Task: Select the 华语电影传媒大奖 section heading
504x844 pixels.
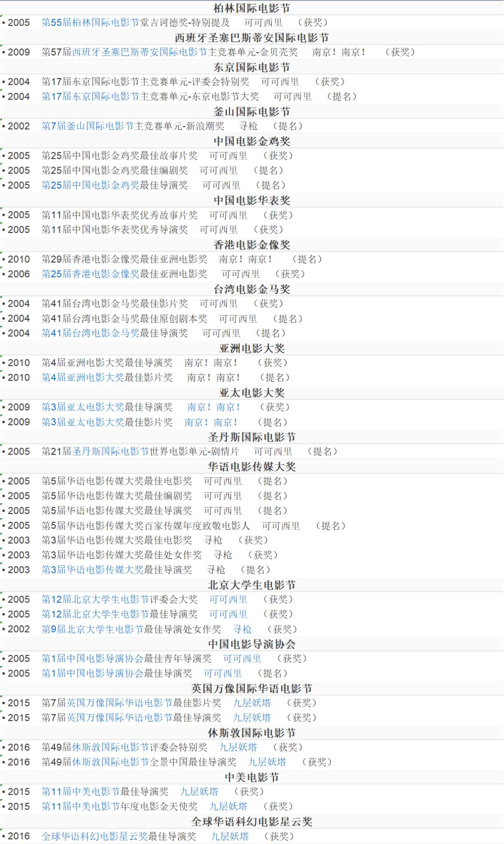Action: (252, 466)
